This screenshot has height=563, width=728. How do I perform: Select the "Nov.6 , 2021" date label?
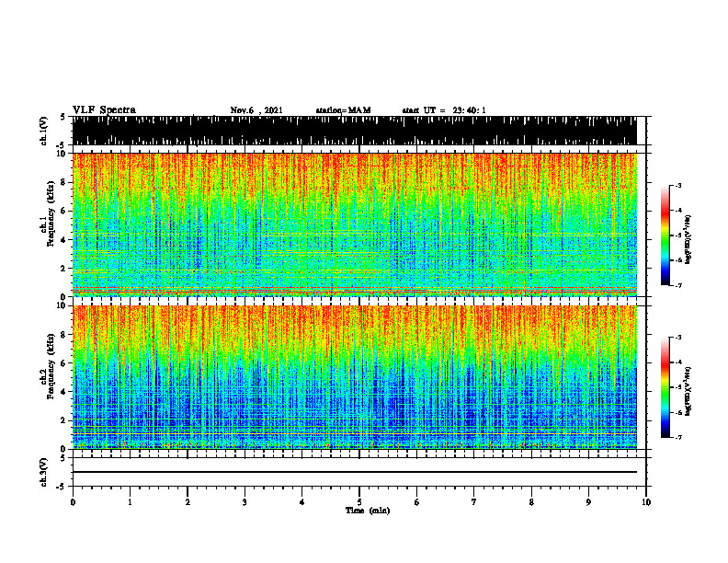(x=256, y=110)
